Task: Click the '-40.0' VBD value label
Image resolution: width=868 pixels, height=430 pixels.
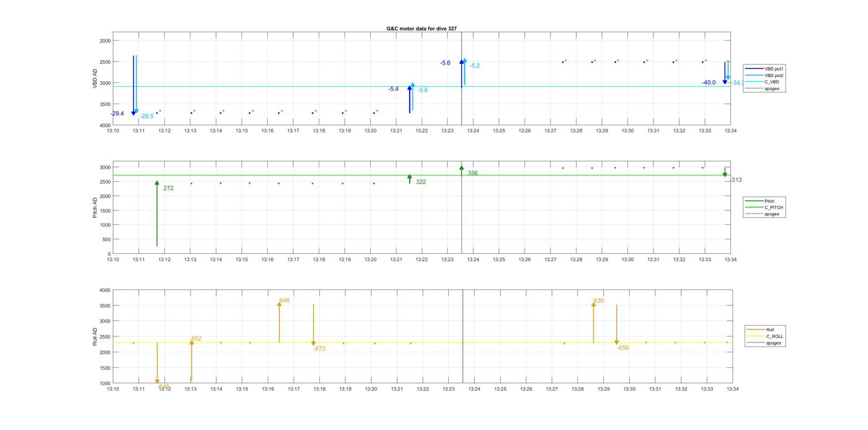Action: (x=709, y=83)
